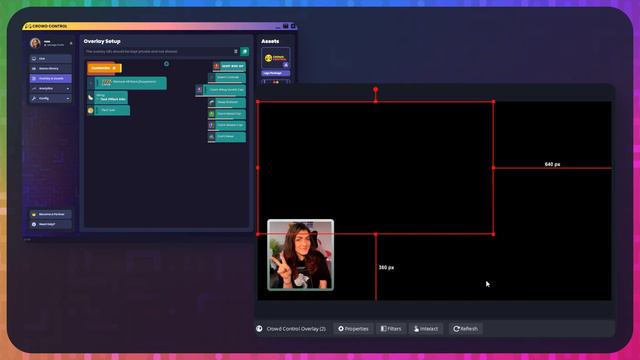Click Become a Partner button
The height and width of the screenshot is (360, 640).
(50, 214)
